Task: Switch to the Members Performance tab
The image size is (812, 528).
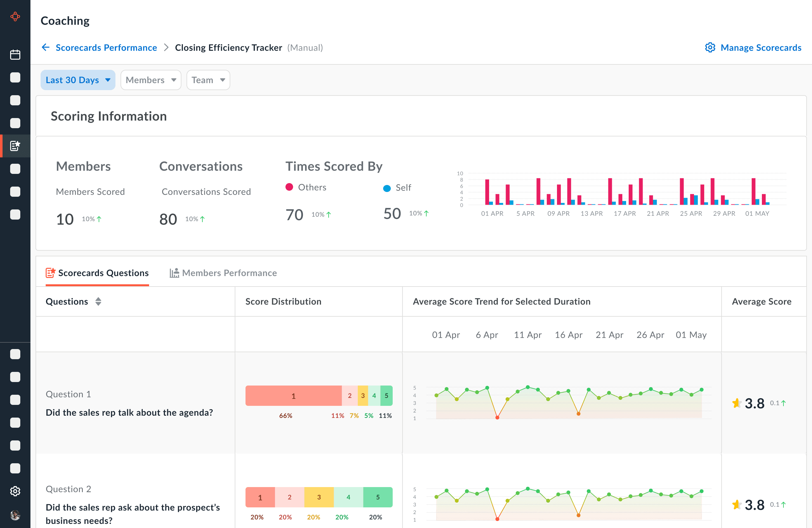Action: click(x=229, y=273)
